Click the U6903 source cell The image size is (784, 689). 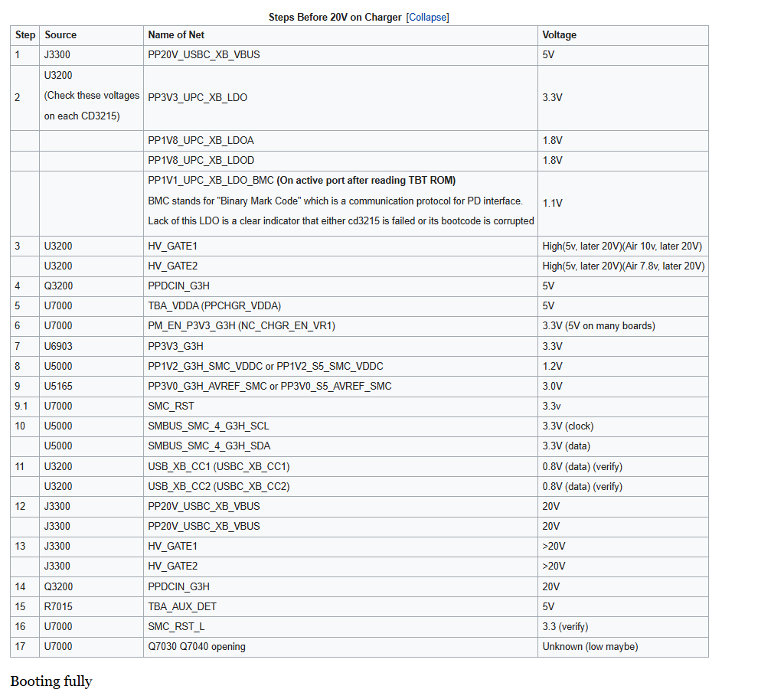[x=58, y=346]
